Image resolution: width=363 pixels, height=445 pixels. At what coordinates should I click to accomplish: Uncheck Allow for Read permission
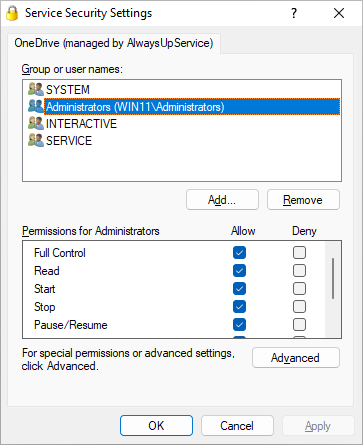(x=239, y=270)
